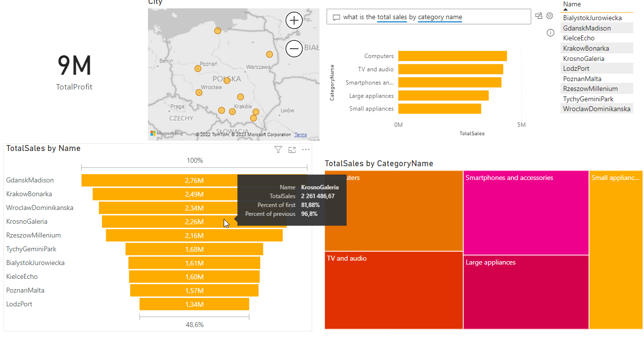Image resolution: width=644 pixels, height=357 pixels.
Task: Click the Name column header in the table
Action: [572, 4]
